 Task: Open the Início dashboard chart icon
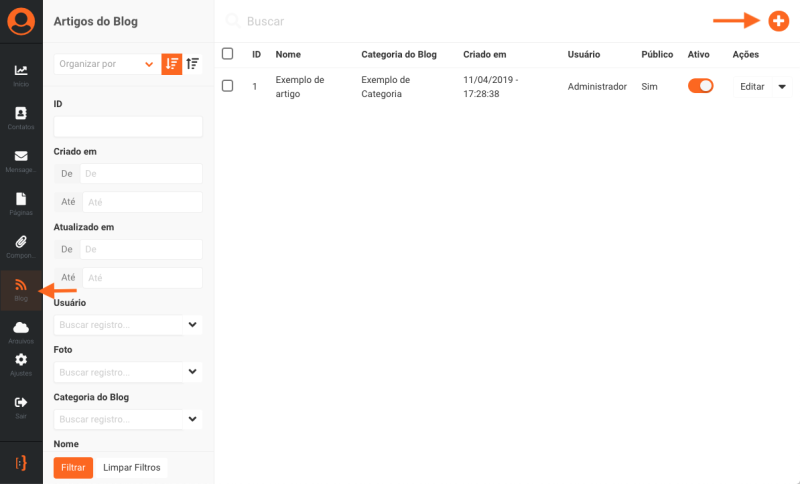21,72
